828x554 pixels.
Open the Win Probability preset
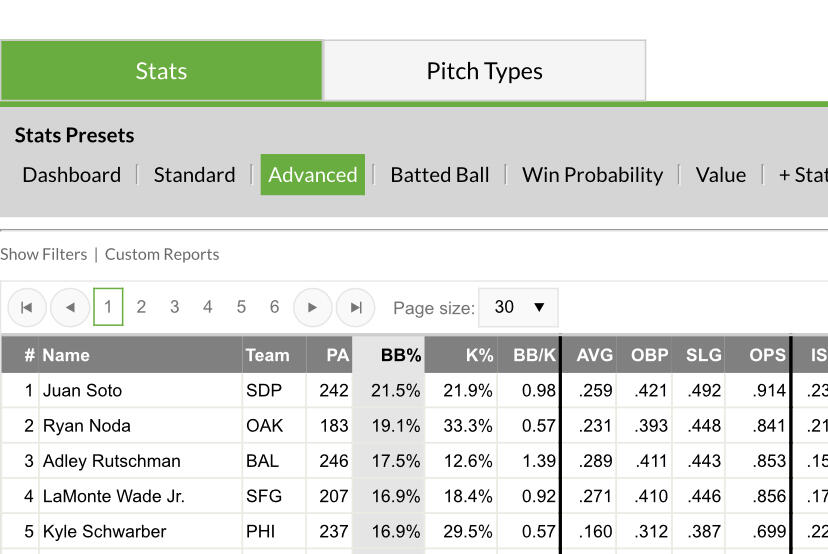(592, 175)
